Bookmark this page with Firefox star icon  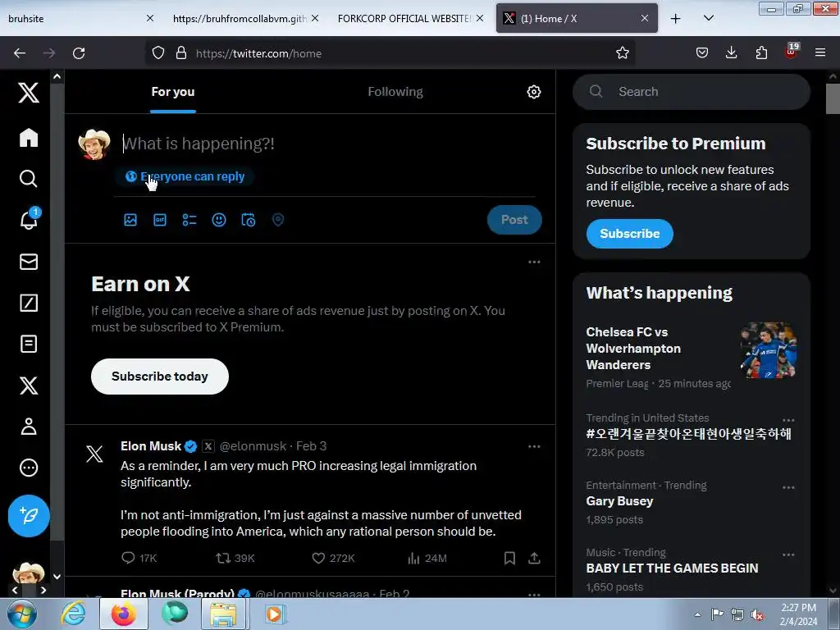click(x=622, y=53)
